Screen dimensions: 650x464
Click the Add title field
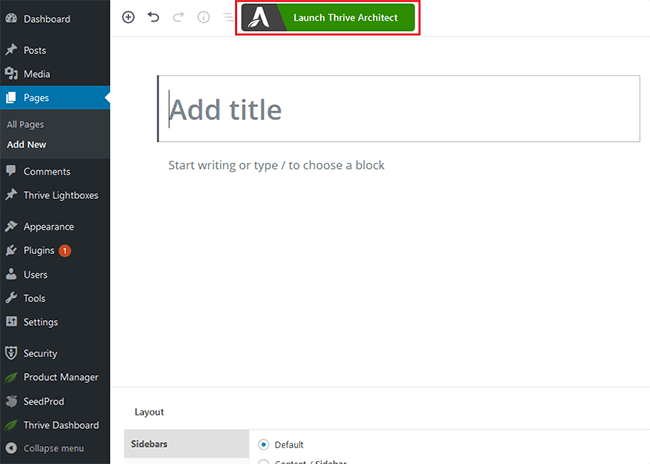point(399,109)
